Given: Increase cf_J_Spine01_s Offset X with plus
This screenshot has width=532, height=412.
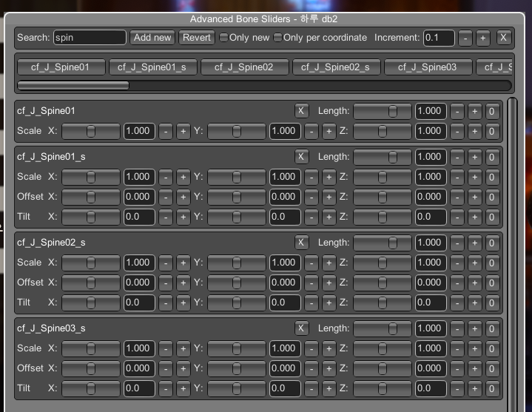Looking at the screenshot, I should 183,197.
